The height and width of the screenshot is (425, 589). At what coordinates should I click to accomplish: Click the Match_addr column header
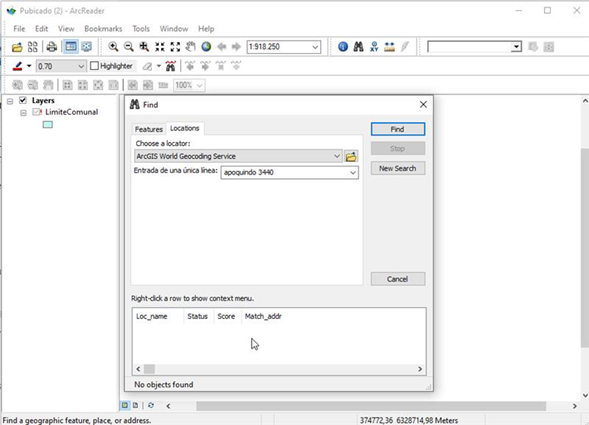263,316
